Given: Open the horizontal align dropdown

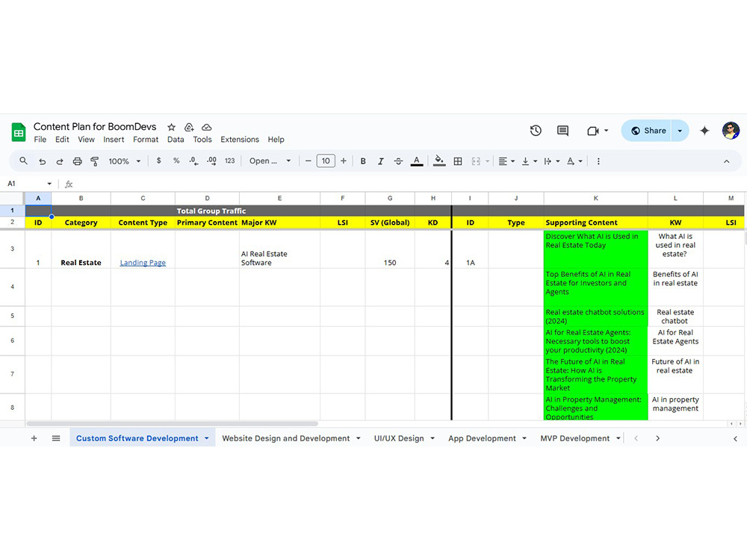Looking at the screenshot, I should 506,161.
